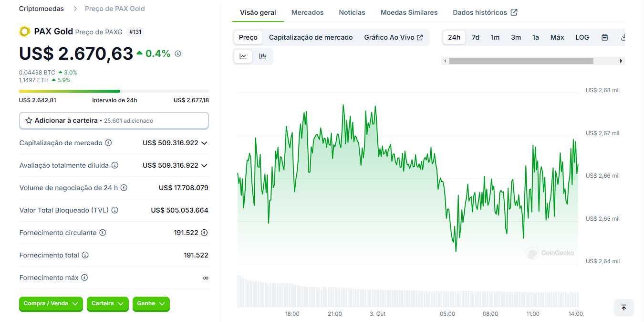The width and height of the screenshot is (644, 322).
Task: Expand the Capitalização de mercado value chevron
Action: (205, 142)
